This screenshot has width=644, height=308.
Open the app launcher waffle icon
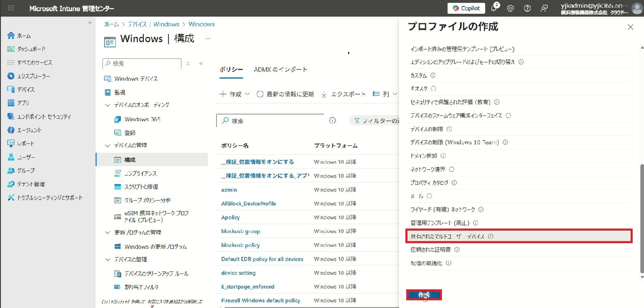[11, 8]
